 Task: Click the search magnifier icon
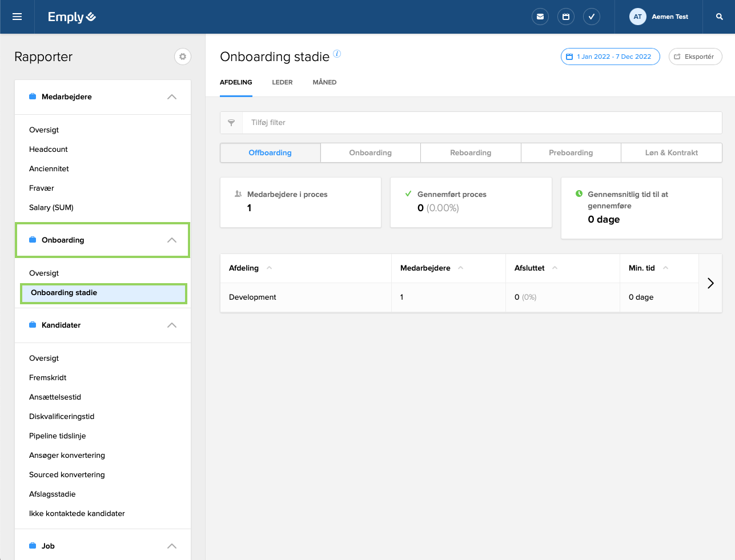(719, 17)
